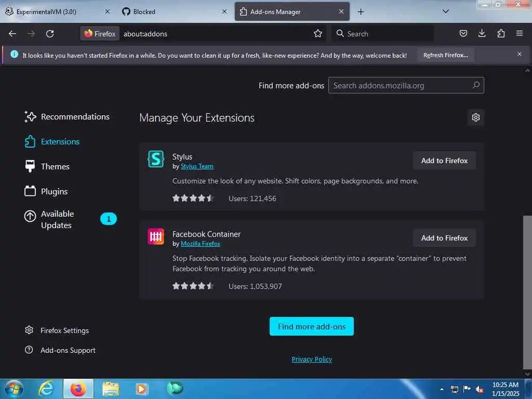
Task: Click the Users: 1,053,907 text
Action: [x=255, y=286]
